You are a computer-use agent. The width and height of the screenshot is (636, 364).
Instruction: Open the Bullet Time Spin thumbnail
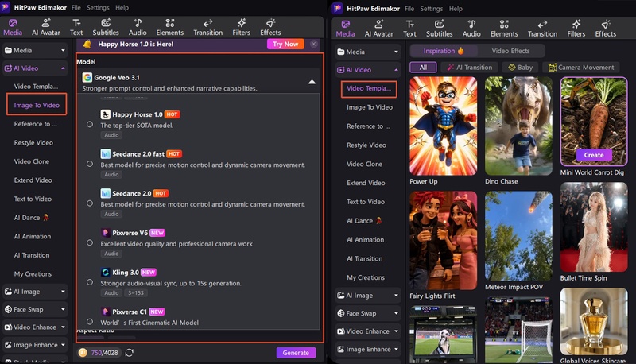(593, 227)
